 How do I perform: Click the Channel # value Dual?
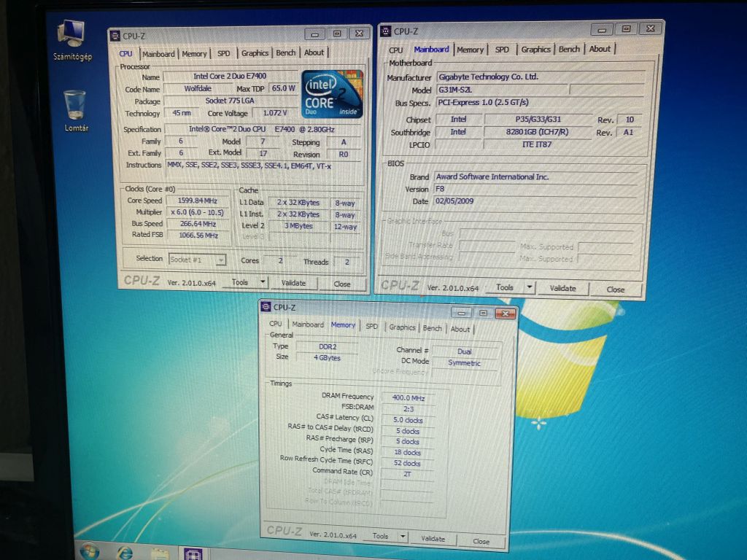point(464,351)
